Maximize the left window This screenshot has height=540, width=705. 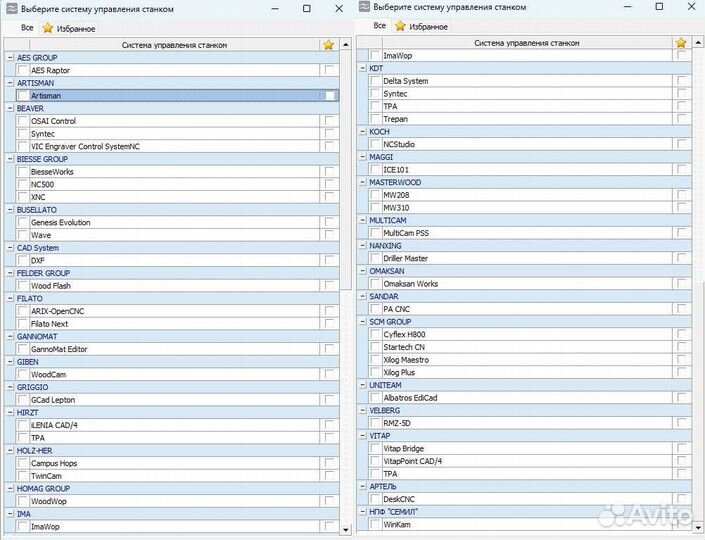coord(307,8)
